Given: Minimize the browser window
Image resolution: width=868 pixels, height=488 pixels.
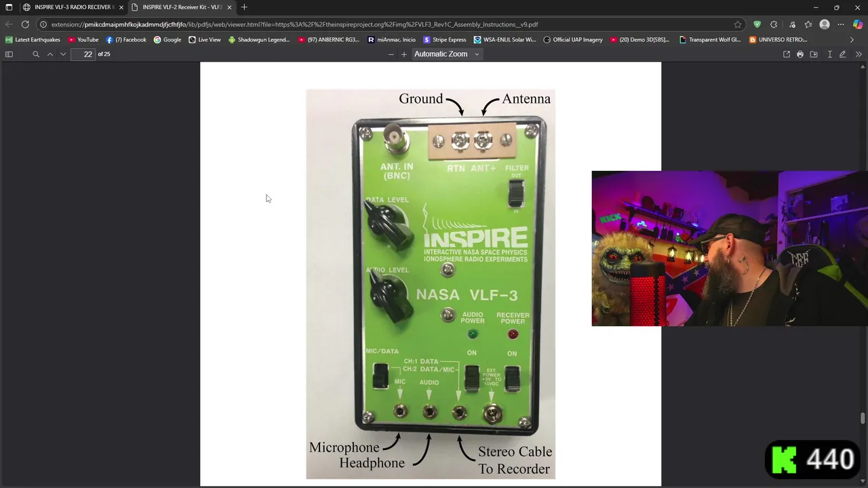Looking at the screenshot, I should click(816, 7).
